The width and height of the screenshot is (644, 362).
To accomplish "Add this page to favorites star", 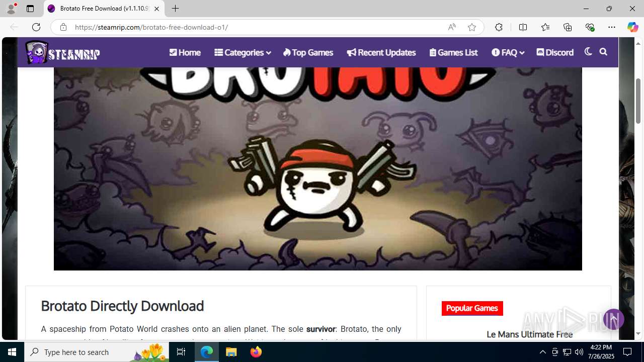I will 472,27.
